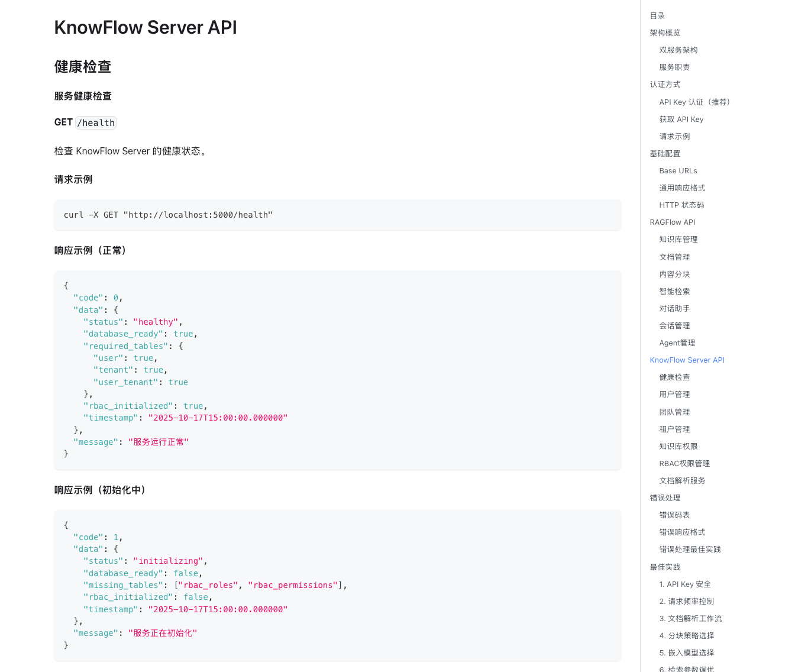Open RBAC权限管理 from the contents
Image resolution: width=795 pixels, height=672 pixels.
tap(684, 464)
